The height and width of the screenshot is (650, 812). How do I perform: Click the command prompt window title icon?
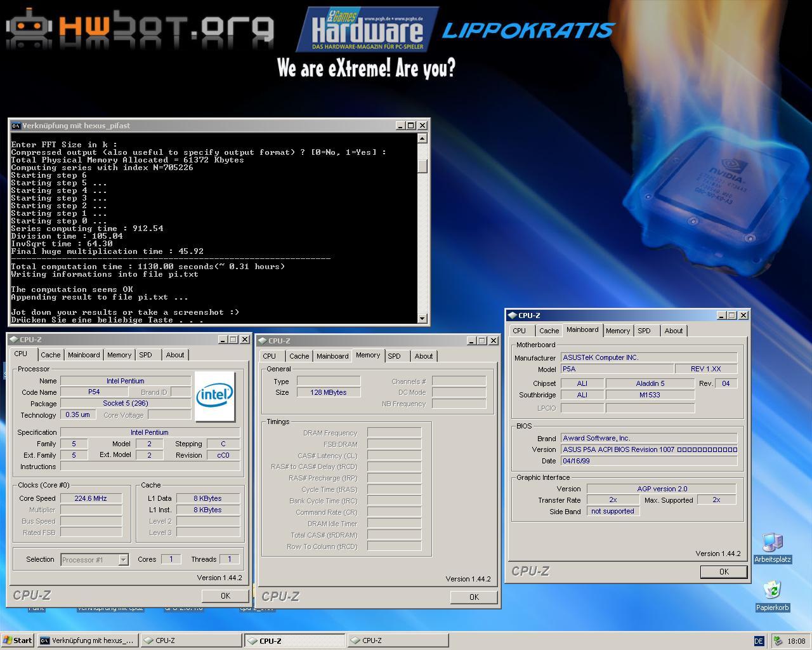(x=16, y=126)
